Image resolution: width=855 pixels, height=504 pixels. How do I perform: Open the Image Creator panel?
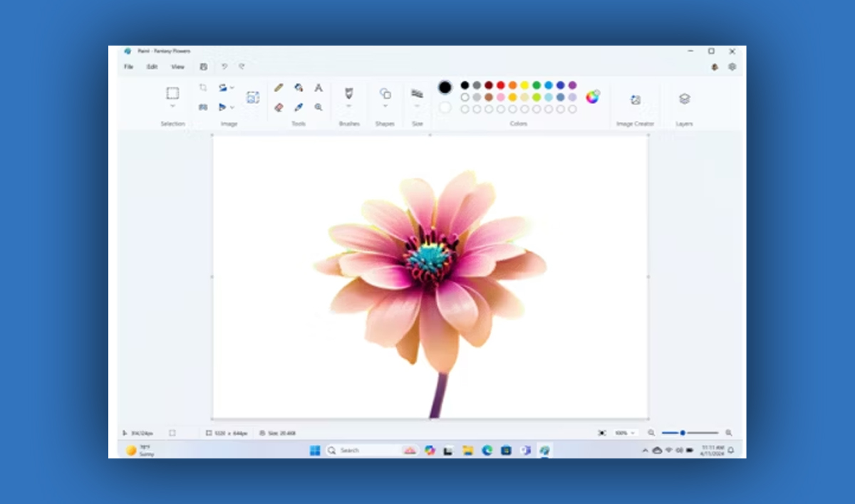click(x=635, y=100)
